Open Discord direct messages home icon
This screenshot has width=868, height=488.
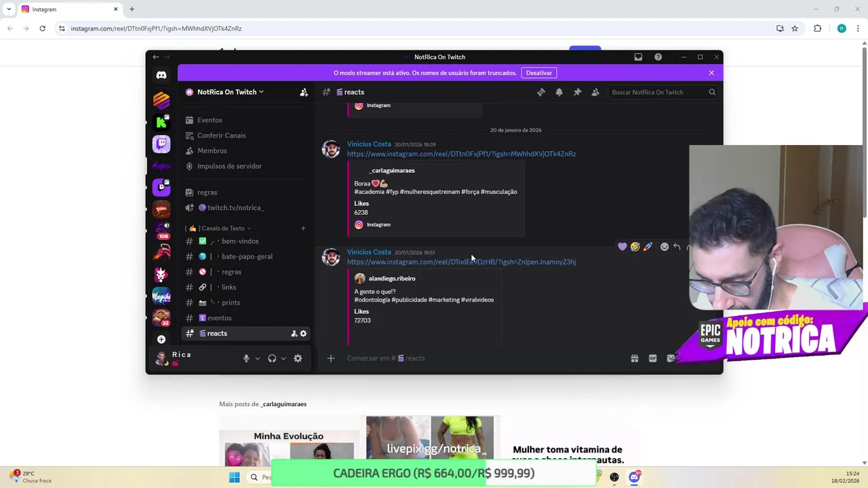click(161, 75)
